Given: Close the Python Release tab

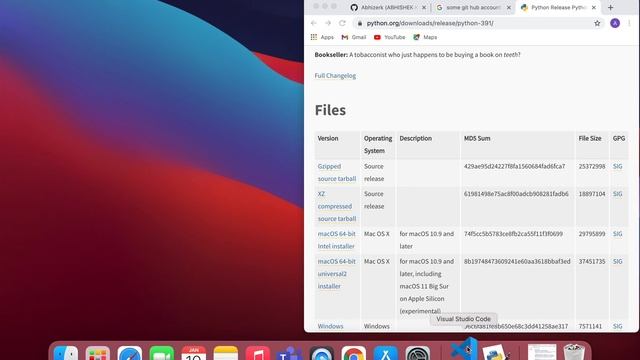Looking at the screenshot, I should (593, 7).
